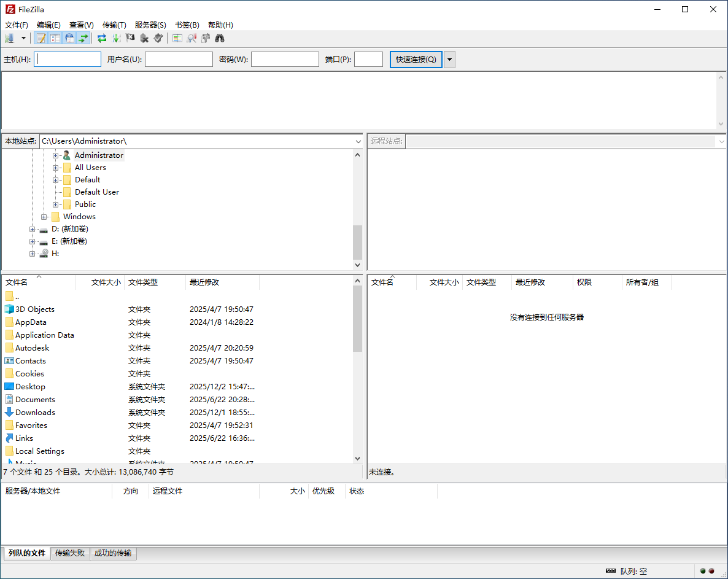The width and height of the screenshot is (728, 579).
Task: Select the Contacts folder icon
Action: pyautogui.click(x=9, y=360)
